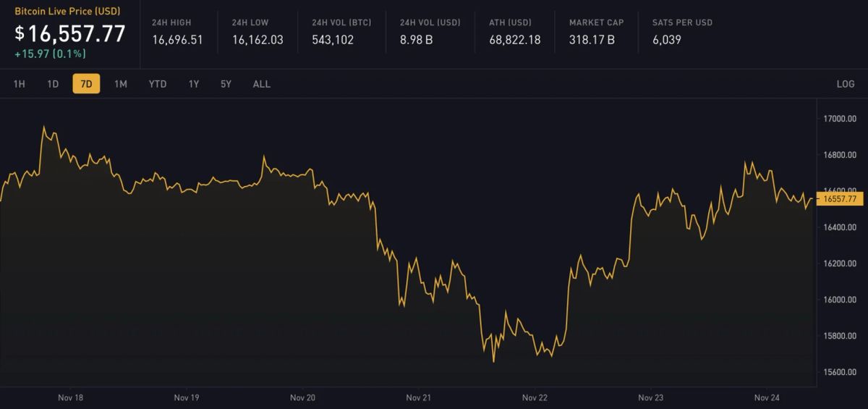Viewport: 868px width, 409px height.
Task: Click the 16200.00 y-axis label
Action: (841, 263)
